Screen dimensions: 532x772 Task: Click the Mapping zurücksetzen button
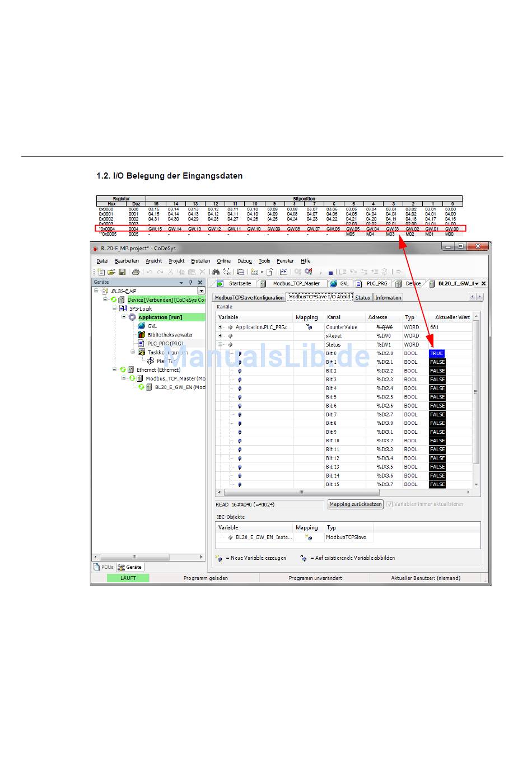pyautogui.click(x=356, y=504)
